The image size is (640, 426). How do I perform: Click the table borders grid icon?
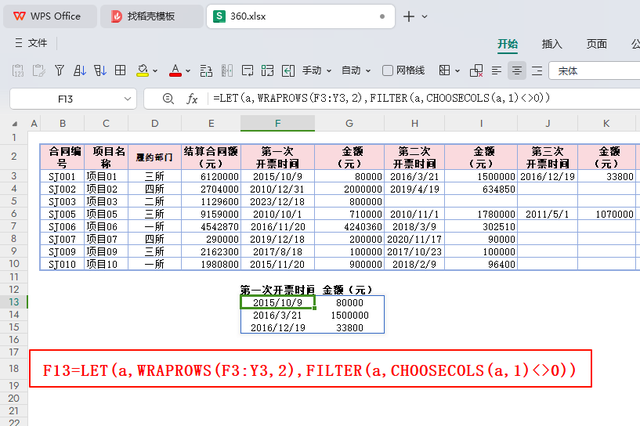coord(120,71)
